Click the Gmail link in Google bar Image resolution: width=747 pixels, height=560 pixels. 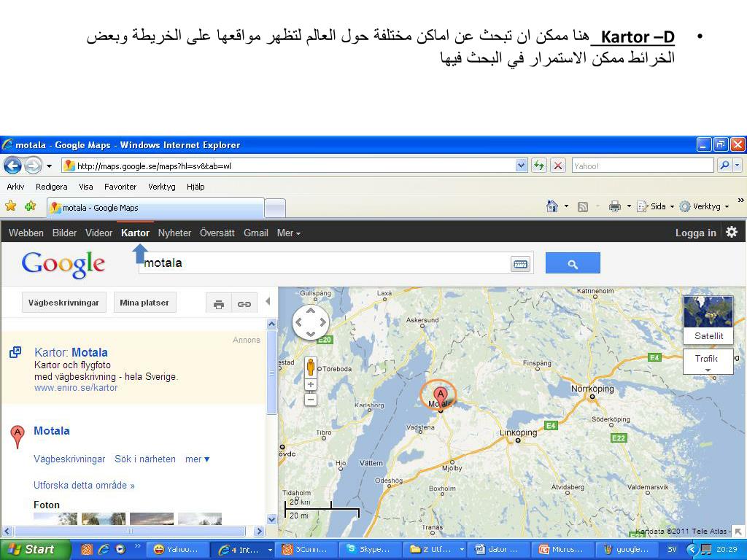click(x=256, y=233)
